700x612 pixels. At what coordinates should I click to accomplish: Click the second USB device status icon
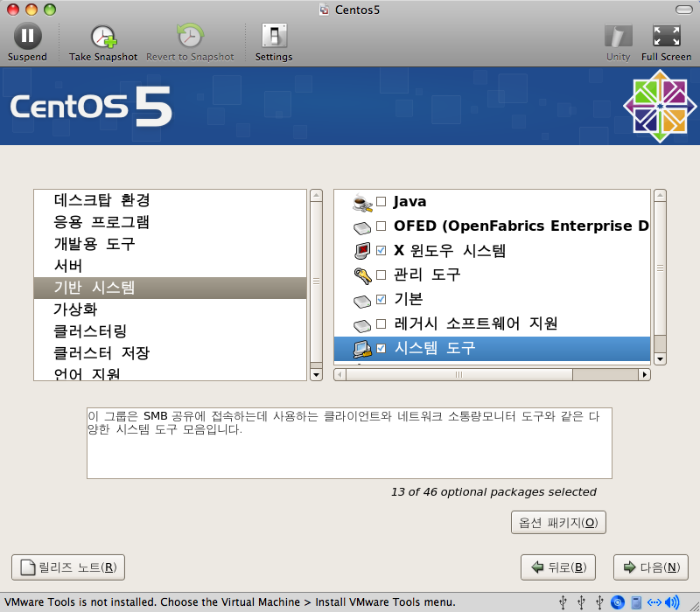click(x=581, y=602)
